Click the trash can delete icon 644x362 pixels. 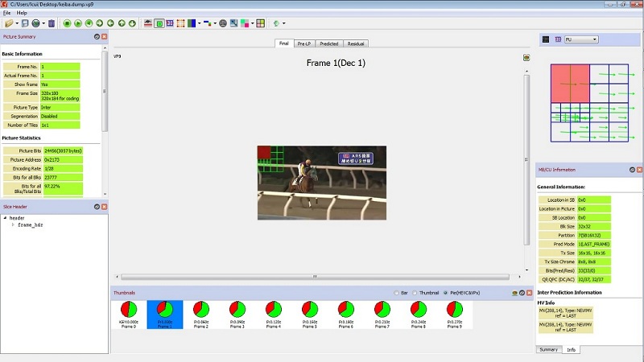[52, 23]
